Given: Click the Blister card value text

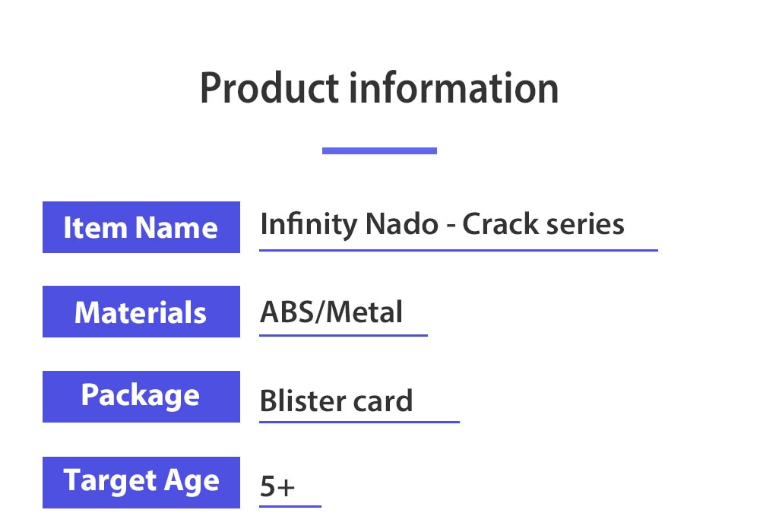Looking at the screenshot, I should point(336,401).
